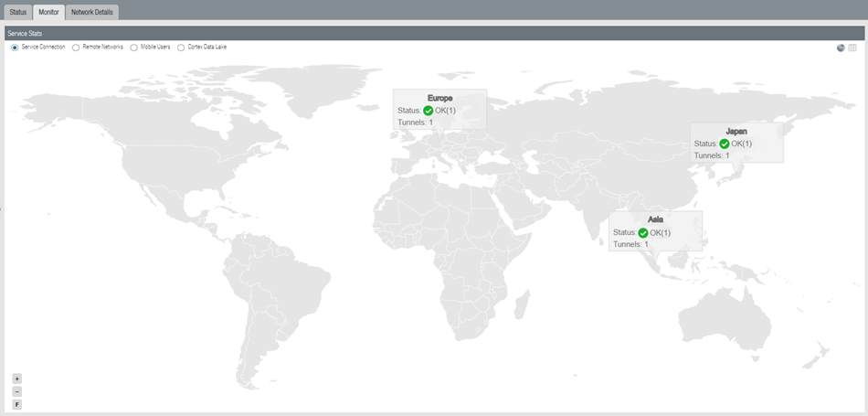
Task: Click Tunnels: 1 text in Europe popup
Action: click(415, 122)
